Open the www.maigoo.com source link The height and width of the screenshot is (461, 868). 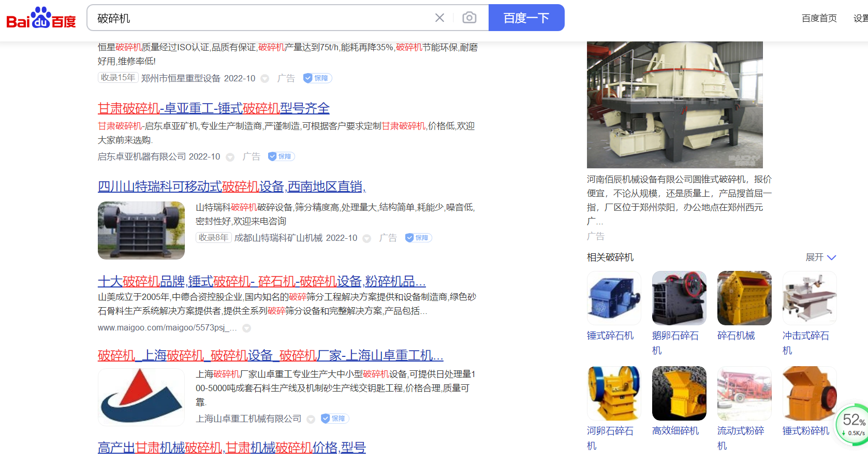(x=167, y=328)
